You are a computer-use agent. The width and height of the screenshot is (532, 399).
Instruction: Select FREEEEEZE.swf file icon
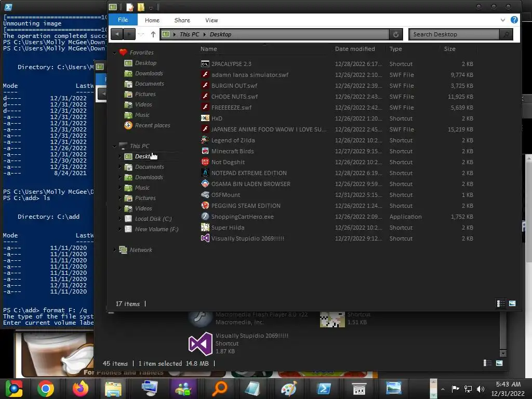click(205, 107)
